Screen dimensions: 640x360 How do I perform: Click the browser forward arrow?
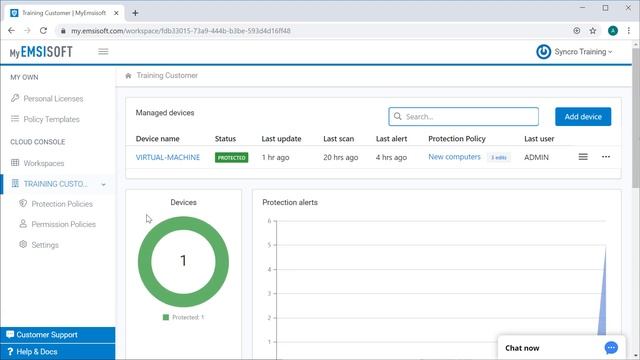click(x=27, y=31)
